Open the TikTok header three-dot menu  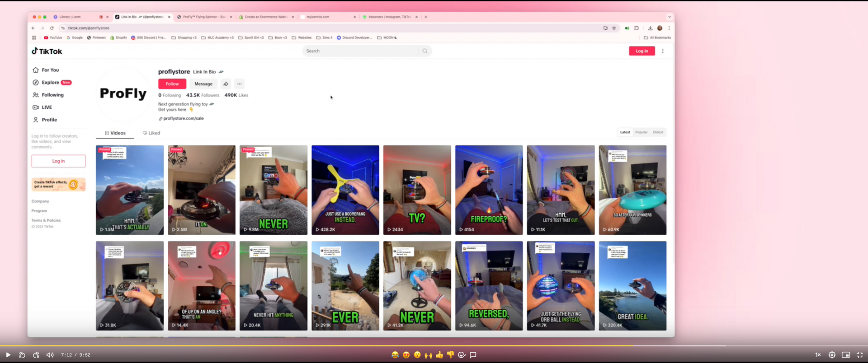click(x=663, y=51)
